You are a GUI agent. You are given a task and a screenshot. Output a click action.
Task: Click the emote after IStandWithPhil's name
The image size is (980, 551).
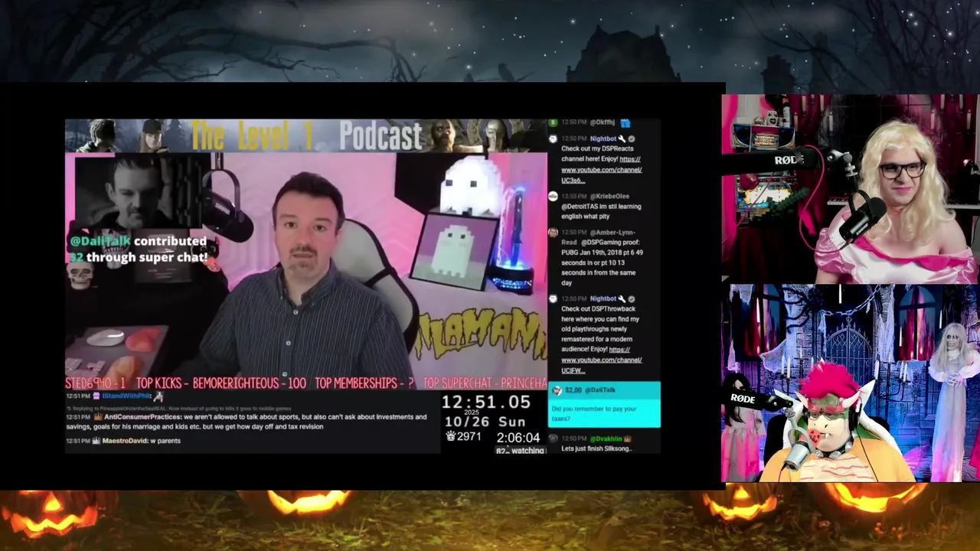(158, 396)
